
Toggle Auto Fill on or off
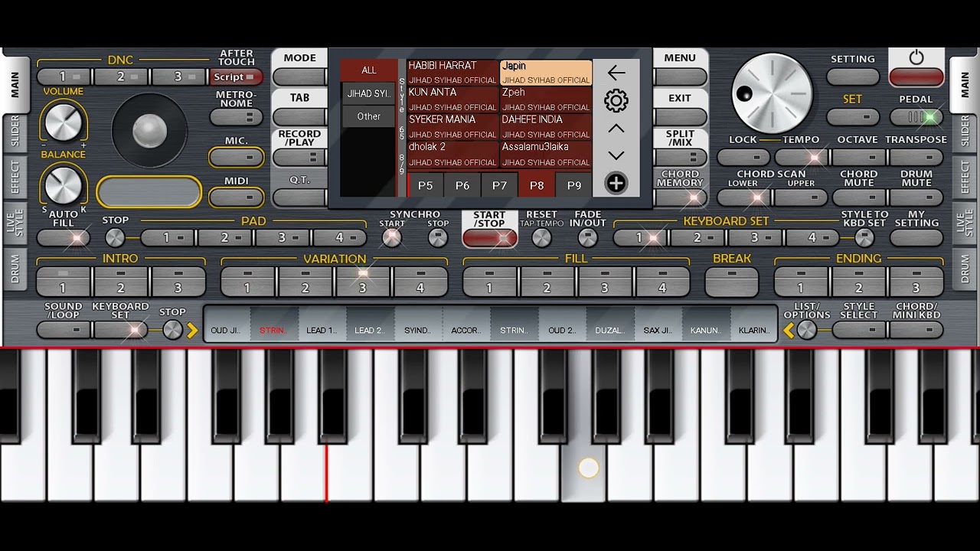(x=64, y=238)
